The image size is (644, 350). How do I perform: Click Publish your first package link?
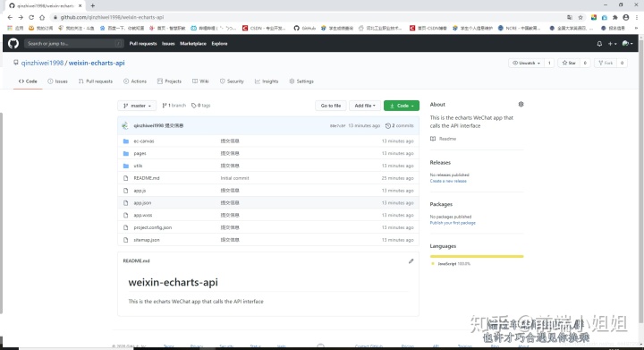click(453, 223)
